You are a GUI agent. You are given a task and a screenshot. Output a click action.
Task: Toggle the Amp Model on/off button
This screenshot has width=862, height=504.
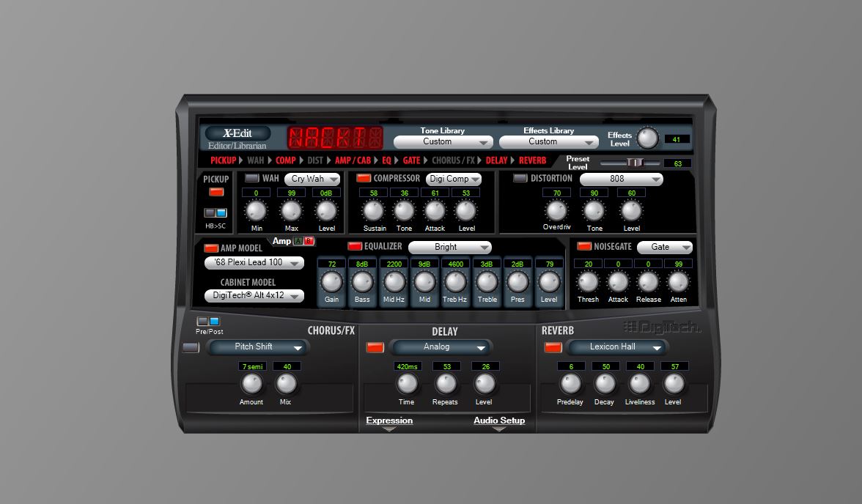tap(211, 248)
